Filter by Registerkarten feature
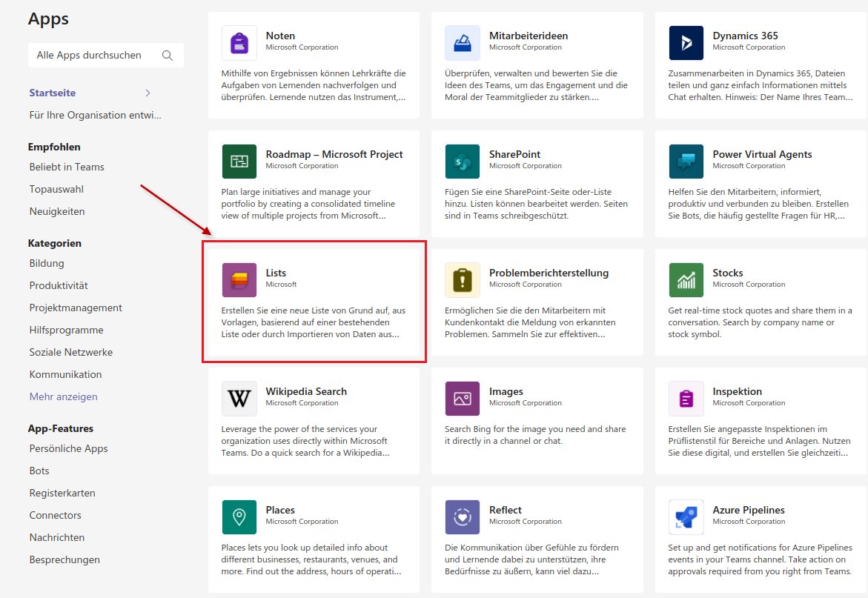Viewport: 868px width, 598px height. [x=62, y=493]
